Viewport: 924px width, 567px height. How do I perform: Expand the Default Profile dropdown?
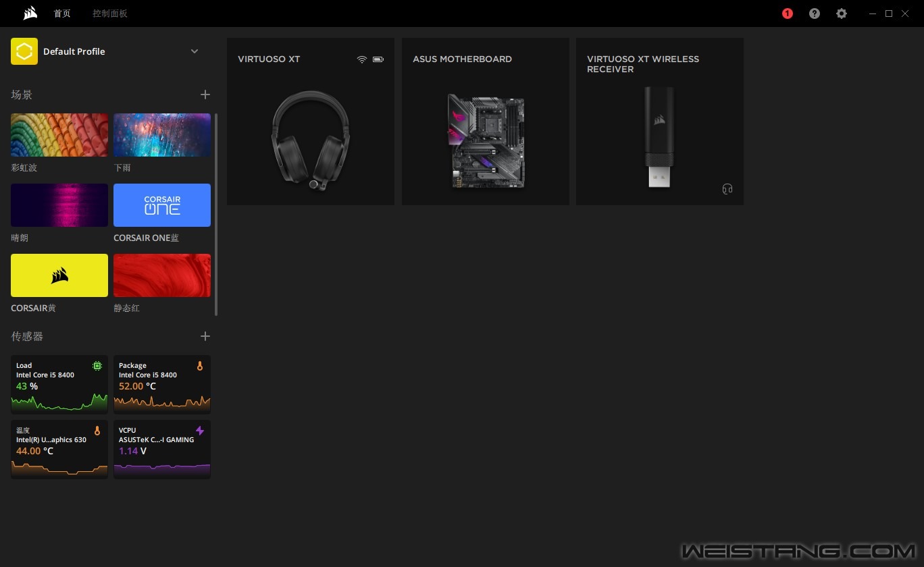pos(195,51)
